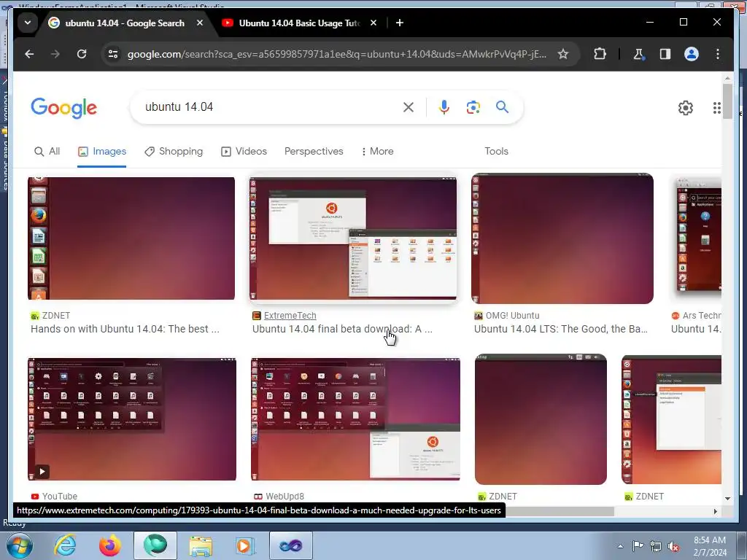
Task: Open Windows Media Player on taskbar
Action: coord(245,545)
